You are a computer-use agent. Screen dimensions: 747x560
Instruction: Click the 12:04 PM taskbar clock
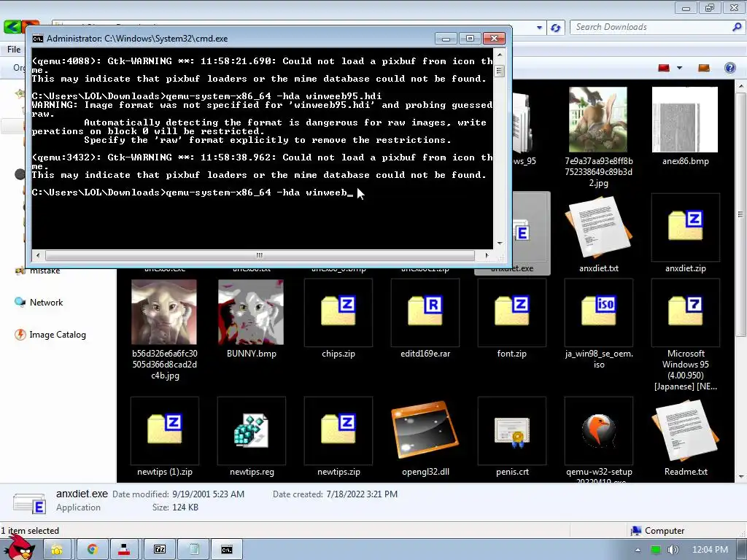(x=710, y=550)
